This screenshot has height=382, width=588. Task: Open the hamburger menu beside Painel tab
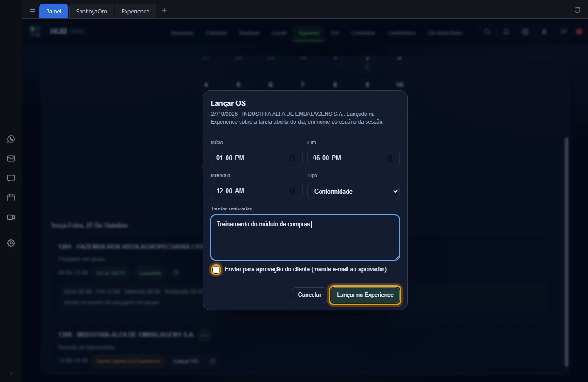pos(33,11)
